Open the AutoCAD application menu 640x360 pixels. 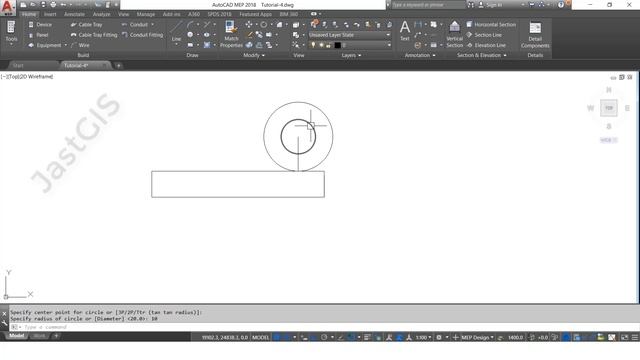click(x=7, y=7)
